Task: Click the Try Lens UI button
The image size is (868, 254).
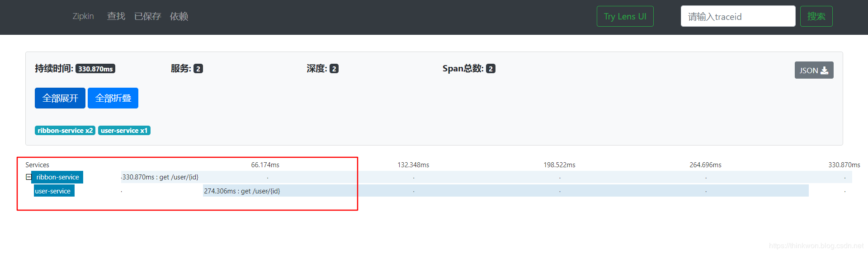Action: tap(625, 16)
